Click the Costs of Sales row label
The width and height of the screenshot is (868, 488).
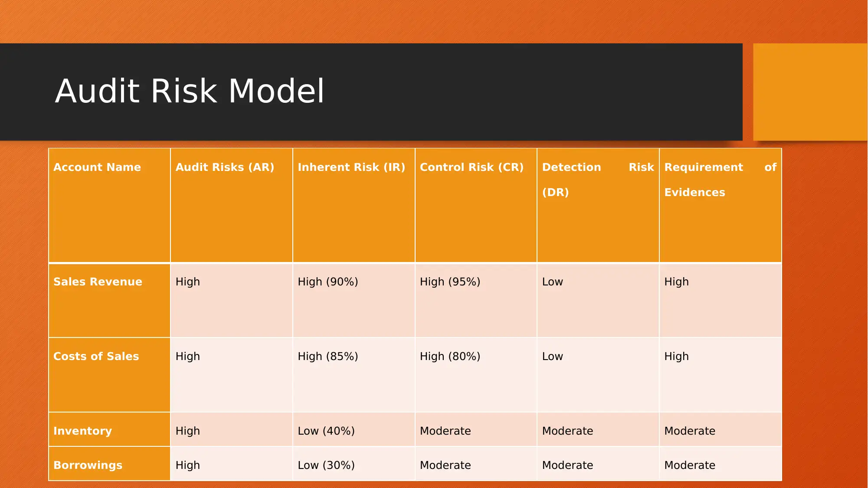(109, 375)
